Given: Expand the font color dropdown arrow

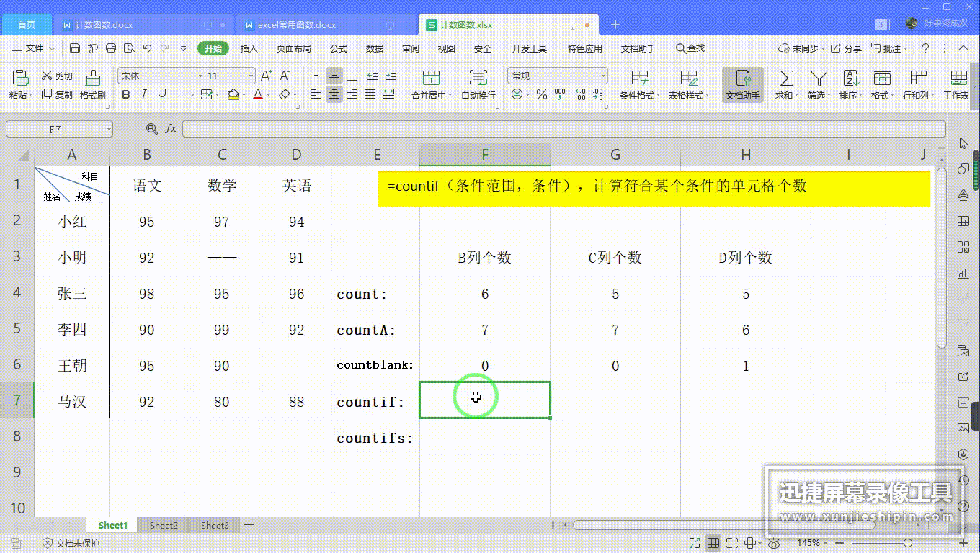Looking at the screenshot, I should click(x=268, y=95).
